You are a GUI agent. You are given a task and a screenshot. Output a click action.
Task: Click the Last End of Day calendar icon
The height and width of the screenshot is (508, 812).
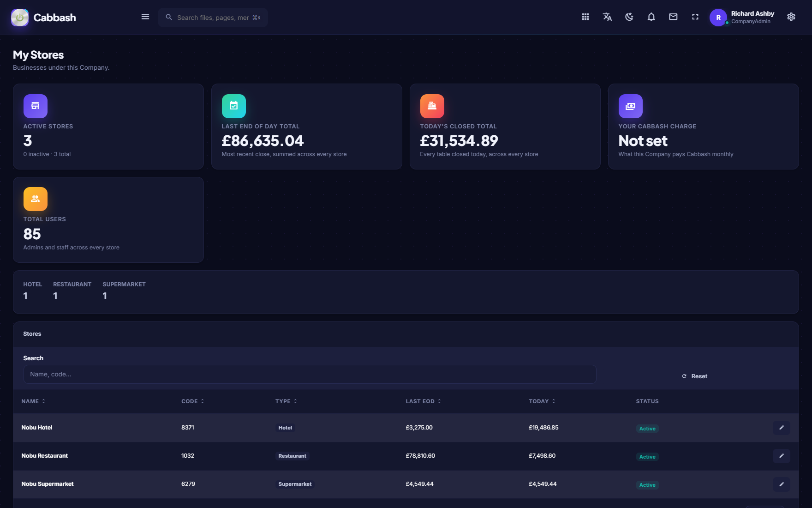point(234,106)
